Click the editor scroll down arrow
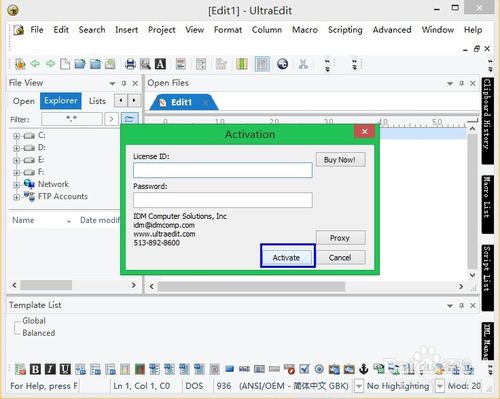Image resolution: width=500 pixels, height=399 pixels. (x=472, y=275)
